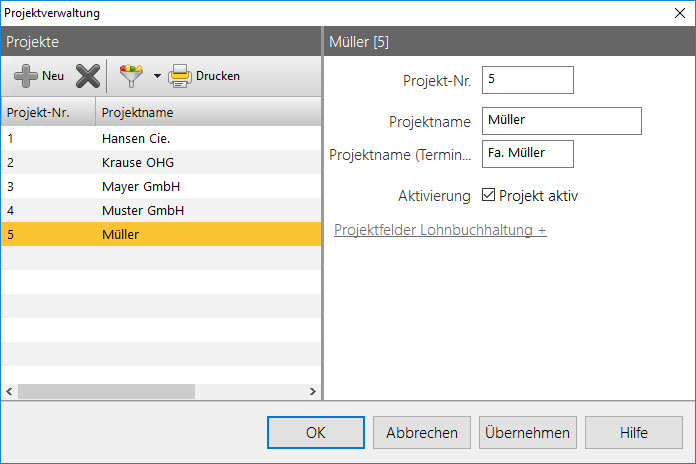The width and height of the screenshot is (696, 464).
Task: Click the Projekt-Nr. input field
Action: pos(527,80)
